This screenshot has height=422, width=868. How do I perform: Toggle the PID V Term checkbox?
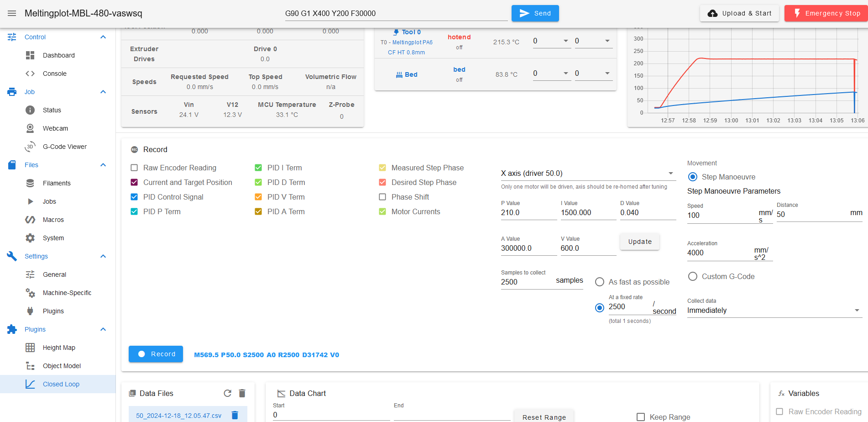(258, 197)
